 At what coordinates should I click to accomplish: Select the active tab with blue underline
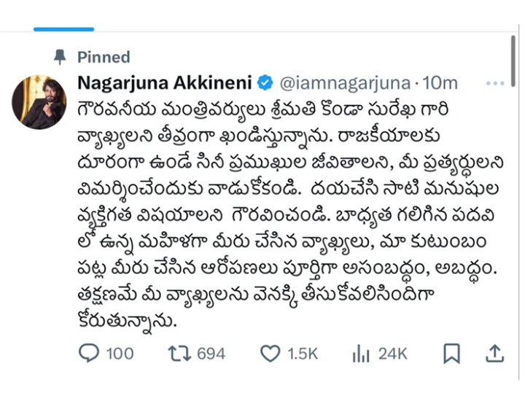(64, 29)
